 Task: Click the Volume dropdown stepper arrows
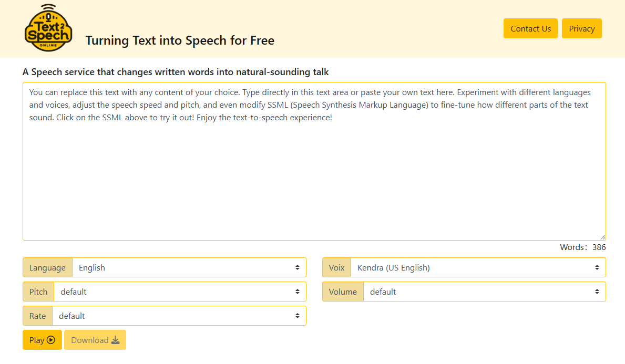tap(597, 292)
